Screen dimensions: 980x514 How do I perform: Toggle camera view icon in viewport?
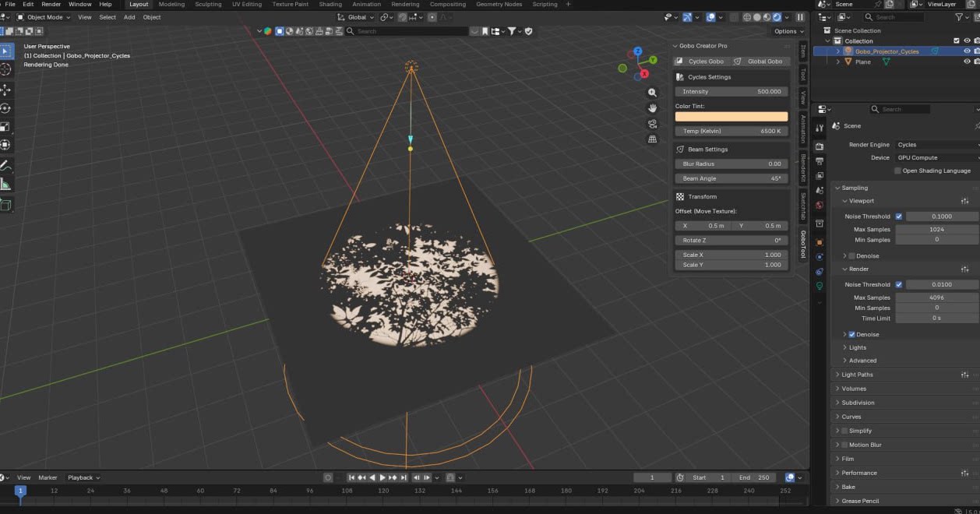[x=652, y=124]
